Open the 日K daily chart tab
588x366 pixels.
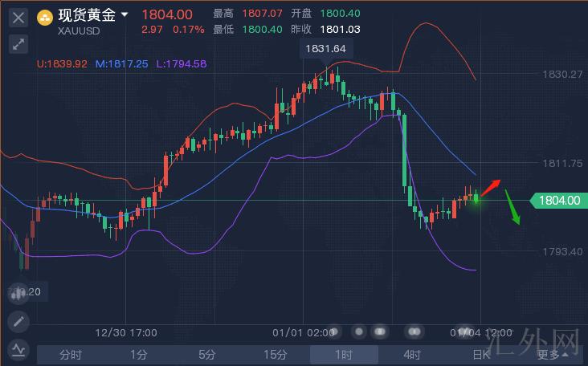coord(480,354)
